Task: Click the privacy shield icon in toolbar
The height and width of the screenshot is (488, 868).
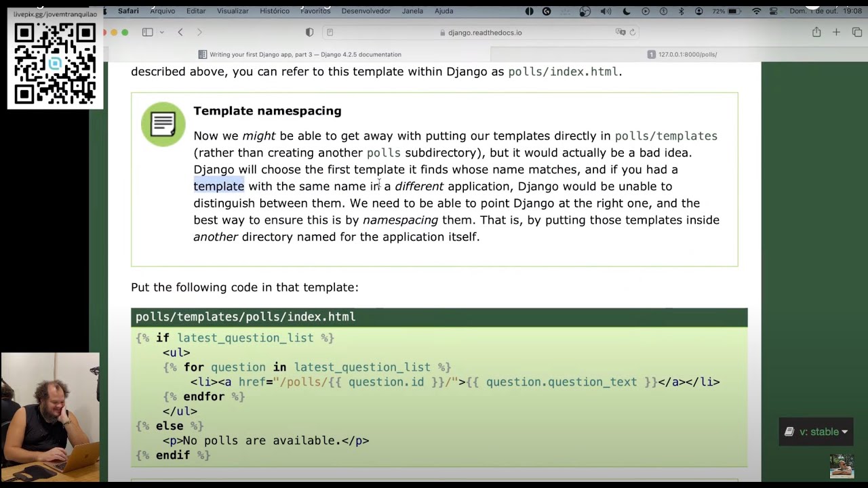Action: [x=310, y=33]
